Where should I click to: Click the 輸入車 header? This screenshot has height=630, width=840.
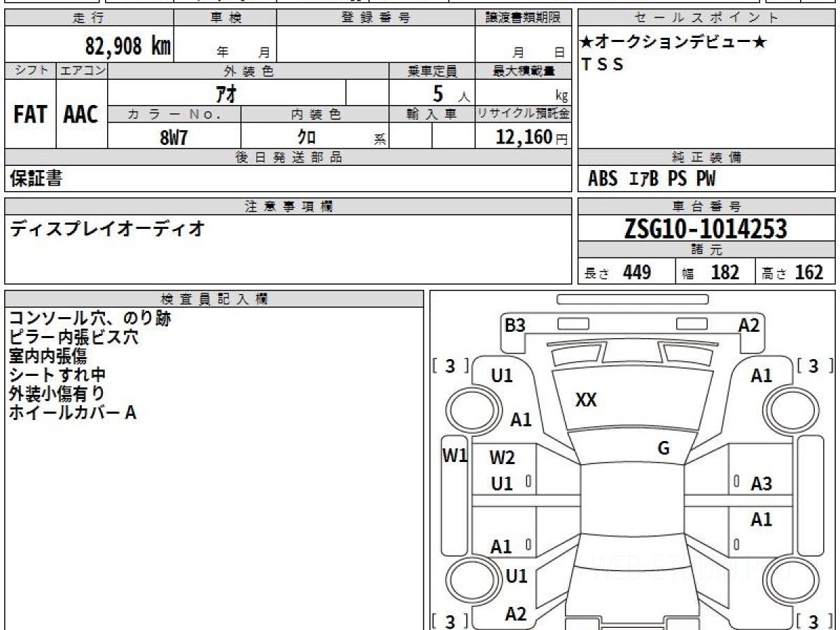click(433, 114)
